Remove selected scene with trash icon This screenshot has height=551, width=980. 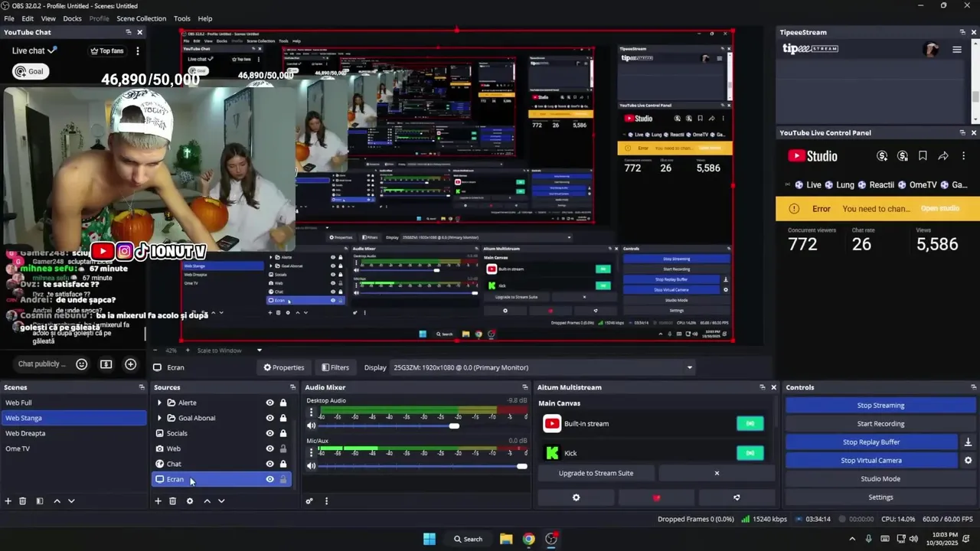[x=23, y=501]
